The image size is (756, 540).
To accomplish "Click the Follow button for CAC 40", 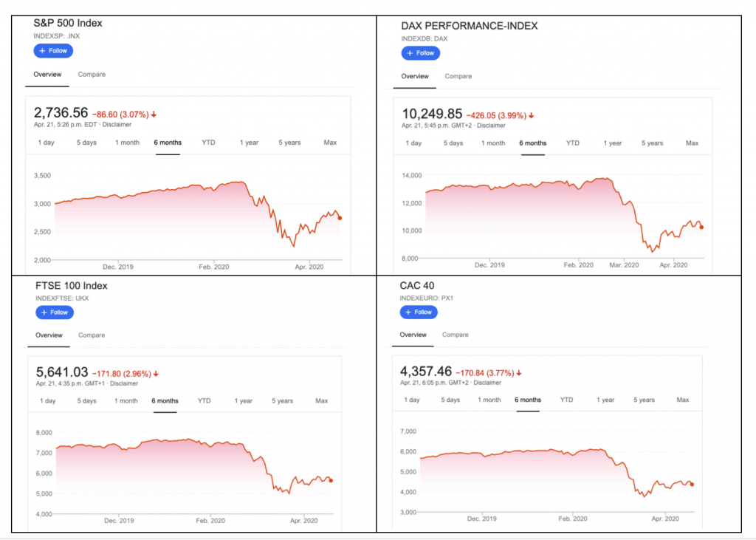I will point(419,312).
